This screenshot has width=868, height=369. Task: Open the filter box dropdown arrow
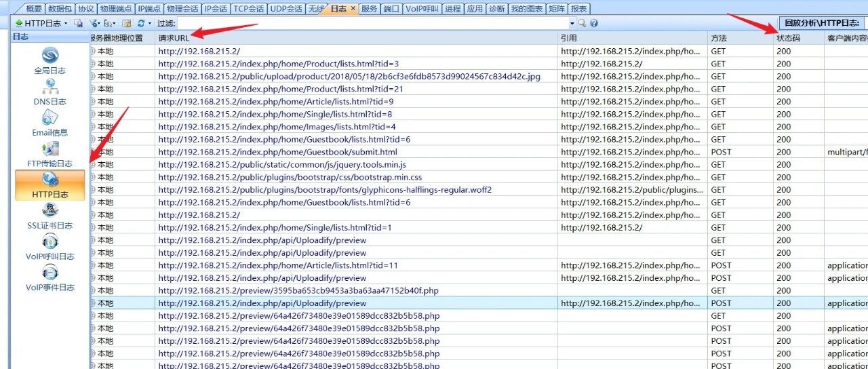point(571,23)
